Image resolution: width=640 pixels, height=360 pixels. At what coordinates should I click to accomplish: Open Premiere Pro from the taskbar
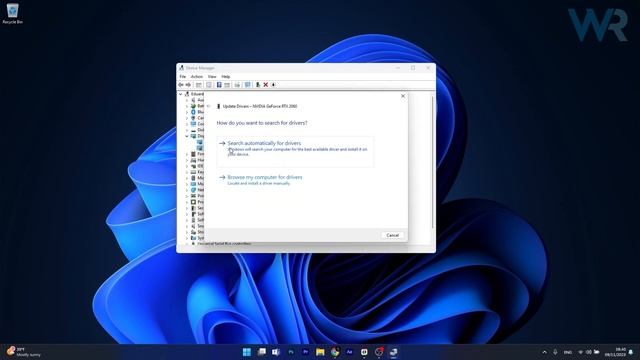[x=306, y=352]
